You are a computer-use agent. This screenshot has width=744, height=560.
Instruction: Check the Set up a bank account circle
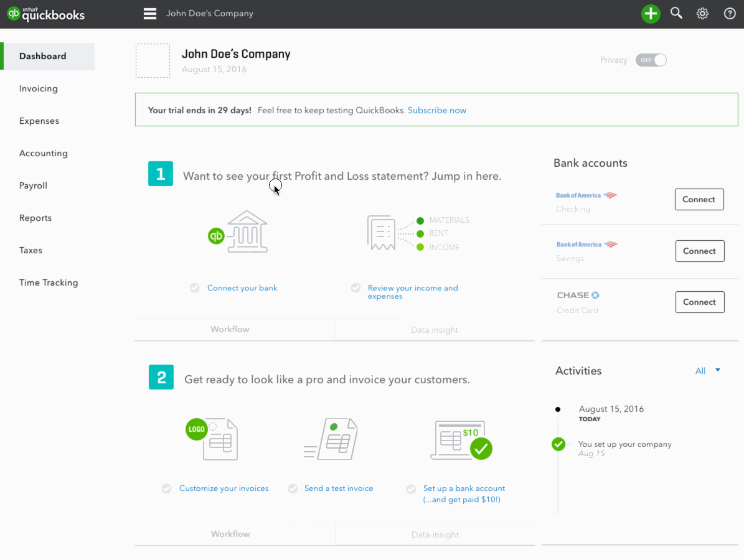point(412,489)
